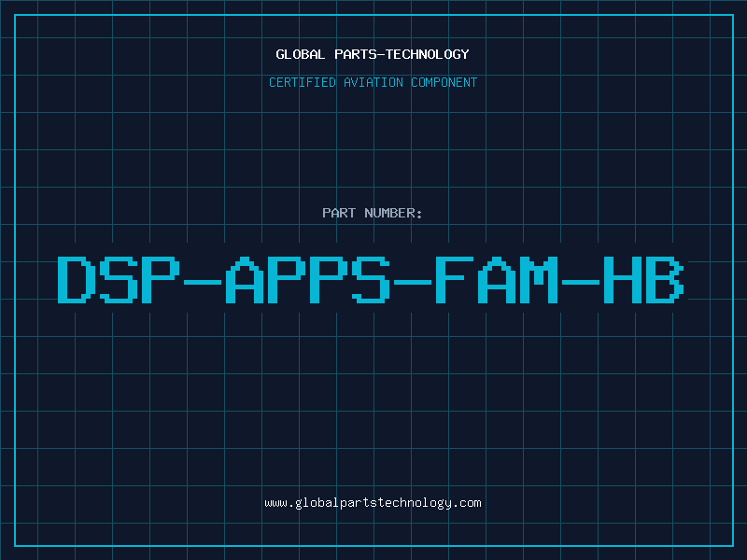
Task: Click the PART NUMBER: label
Action: click(373, 213)
